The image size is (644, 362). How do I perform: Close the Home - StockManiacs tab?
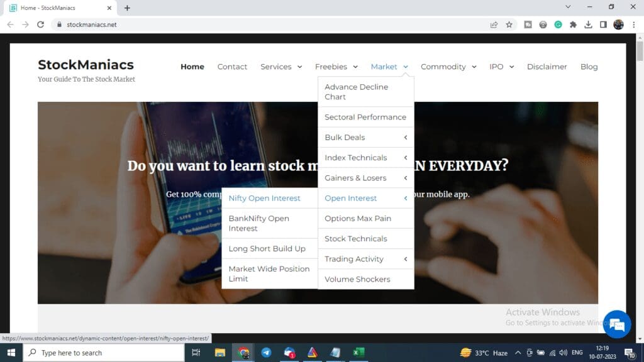coord(109,8)
